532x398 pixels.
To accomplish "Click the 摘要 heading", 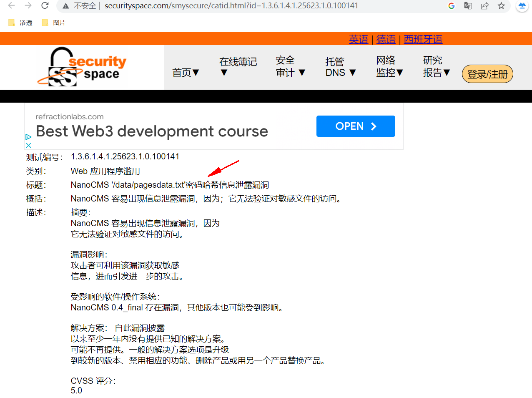I will point(80,212).
